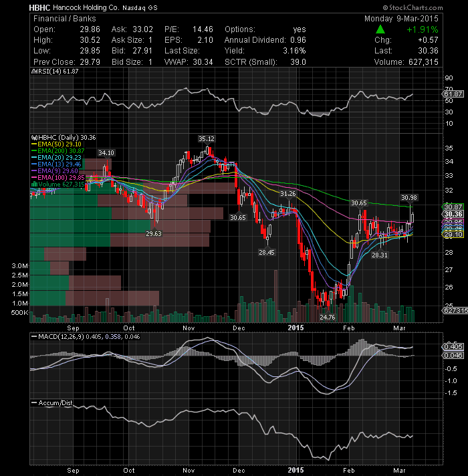Click the RSI(14) 61.87 panel label
The height and width of the screenshot is (476, 468).
(x=58, y=72)
